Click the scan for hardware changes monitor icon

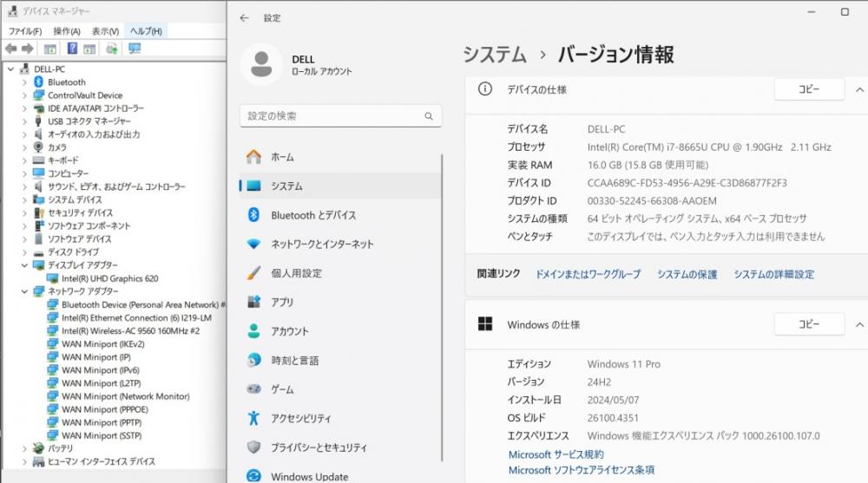[x=135, y=49]
